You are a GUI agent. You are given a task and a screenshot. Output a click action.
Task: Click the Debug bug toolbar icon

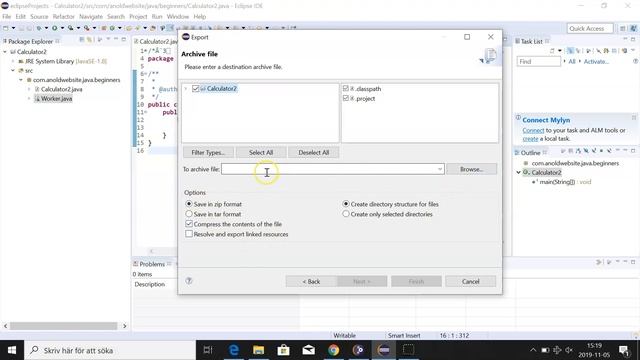tap(39, 28)
